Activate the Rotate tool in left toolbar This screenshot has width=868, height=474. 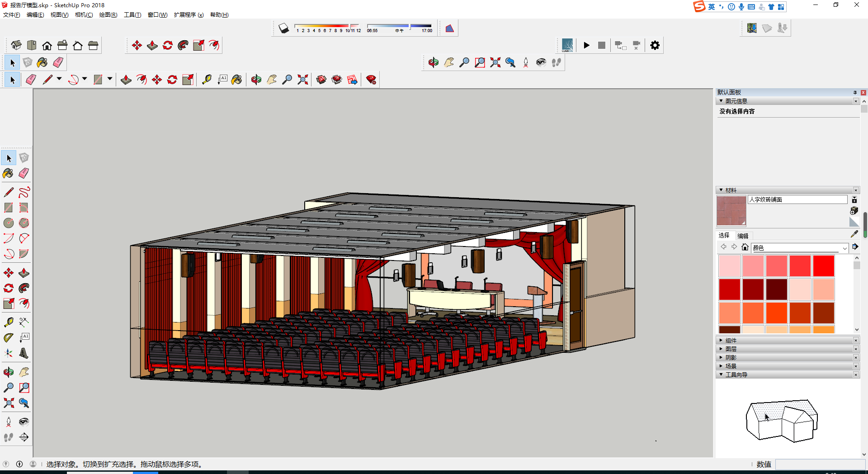(x=8, y=288)
